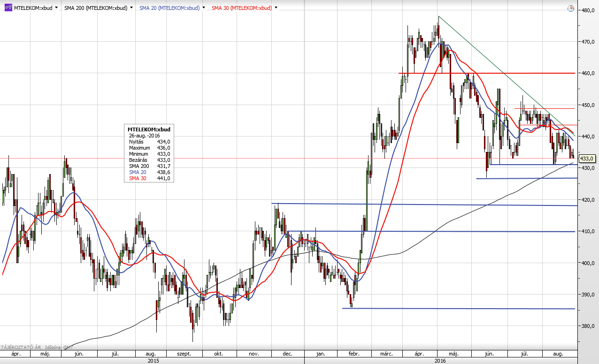Expand the red SMA 30 indicator dropdown
This screenshot has height=364, width=599.
pyautogui.click(x=276, y=8)
